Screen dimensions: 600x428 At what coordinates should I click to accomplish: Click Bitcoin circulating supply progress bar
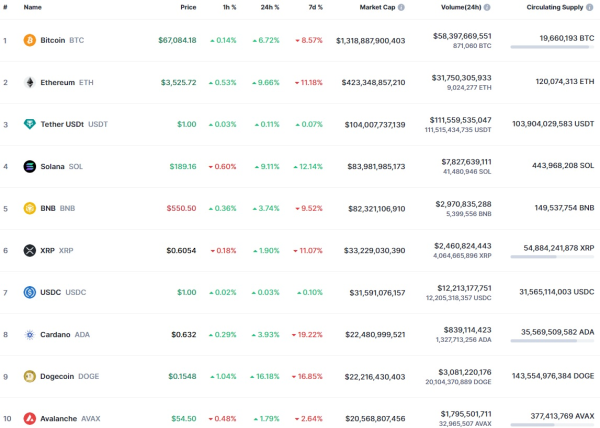point(552,47)
